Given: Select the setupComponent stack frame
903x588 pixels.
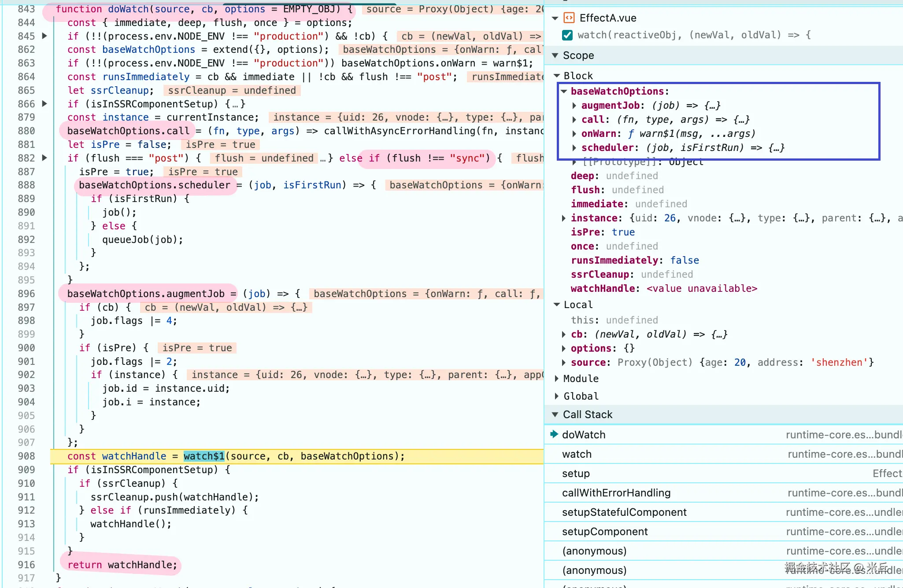Looking at the screenshot, I should 723,532.
